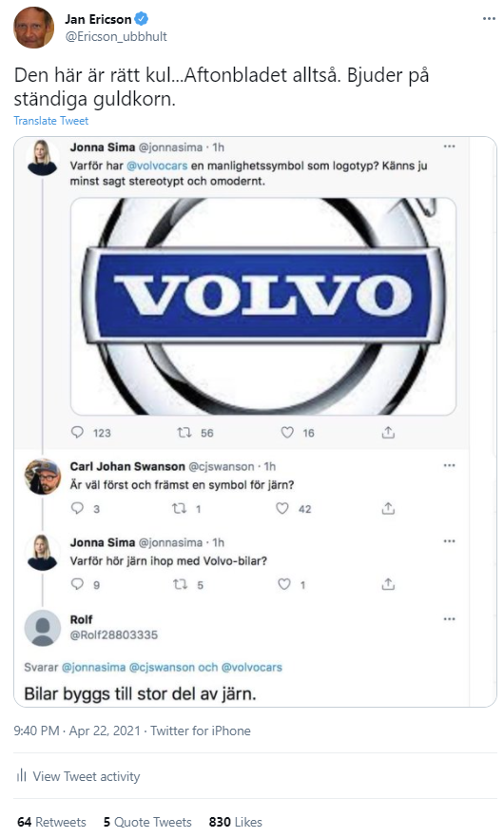Screen dimensions: 504x838
Task: Retweet Jonna Sima's reply showing 5 retweets
Action: tap(180, 584)
